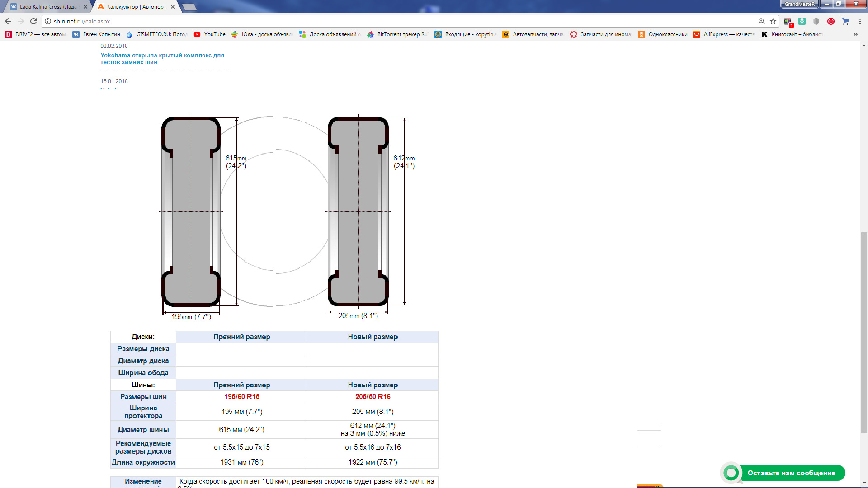Open the shopping cart extension icon
This screenshot has width=868, height=488.
[845, 21]
